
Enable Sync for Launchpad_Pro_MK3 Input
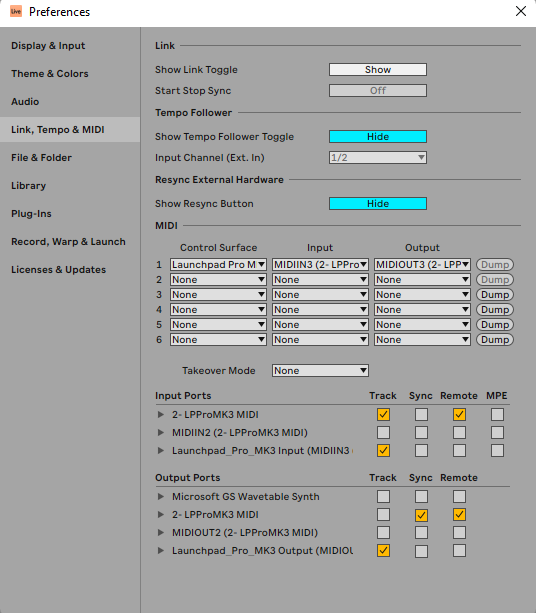coord(421,450)
